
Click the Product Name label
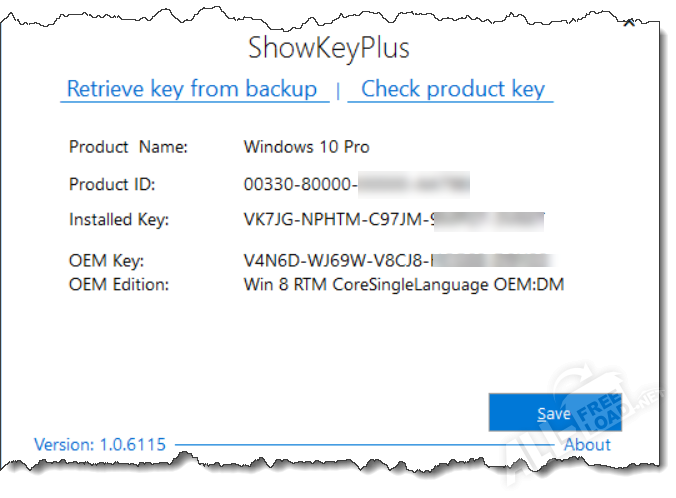[x=128, y=147]
